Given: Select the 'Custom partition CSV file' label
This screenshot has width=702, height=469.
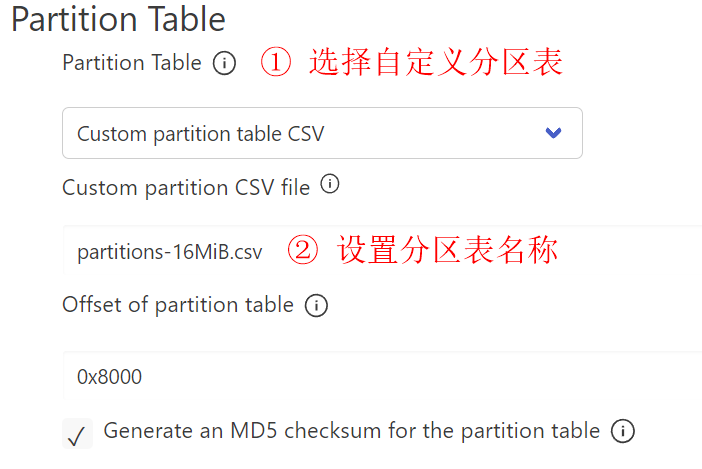Looking at the screenshot, I should pyautogui.click(x=185, y=187).
